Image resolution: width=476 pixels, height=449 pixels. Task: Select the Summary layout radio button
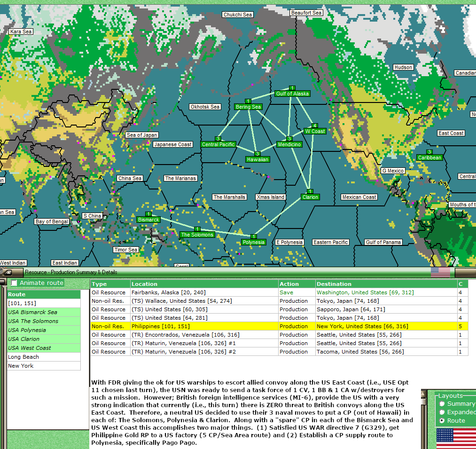[x=442, y=404]
